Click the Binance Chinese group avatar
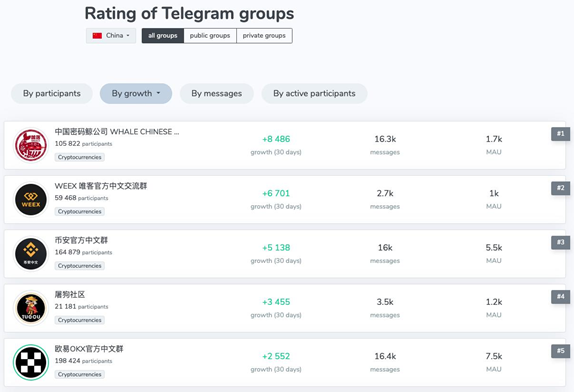This screenshot has height=392, width=574. pos(31,254)
